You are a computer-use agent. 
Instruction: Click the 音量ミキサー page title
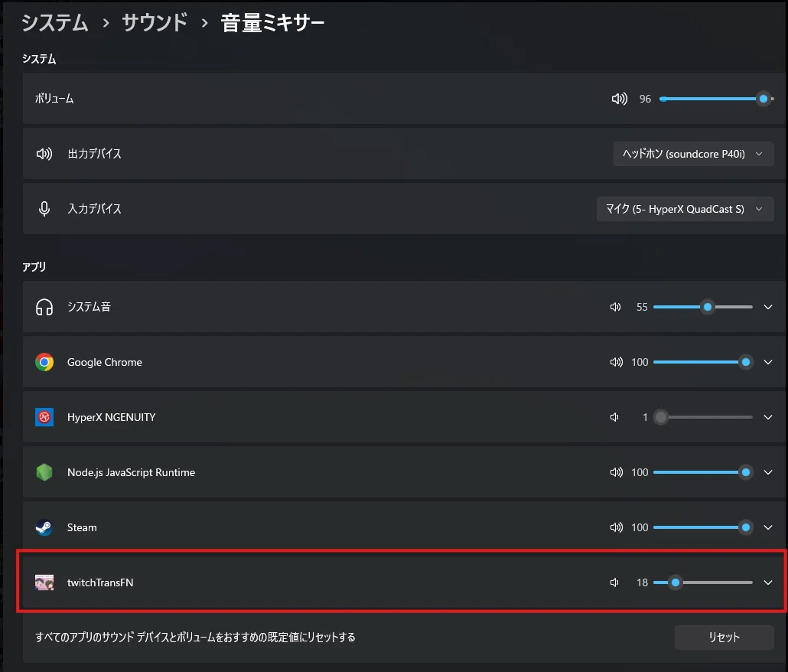[x=273, y=23]
